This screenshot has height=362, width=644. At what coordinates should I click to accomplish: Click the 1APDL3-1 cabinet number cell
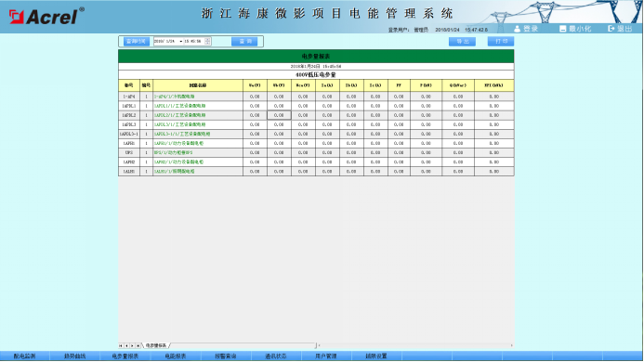(129, 134)
